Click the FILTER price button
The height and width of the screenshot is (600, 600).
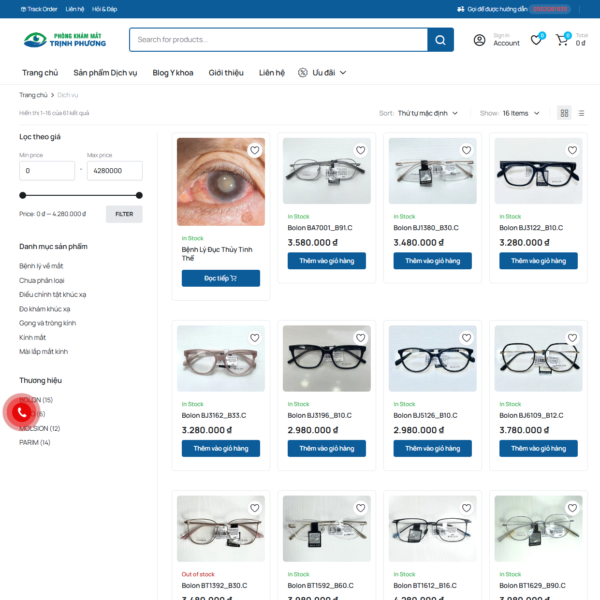124,214
